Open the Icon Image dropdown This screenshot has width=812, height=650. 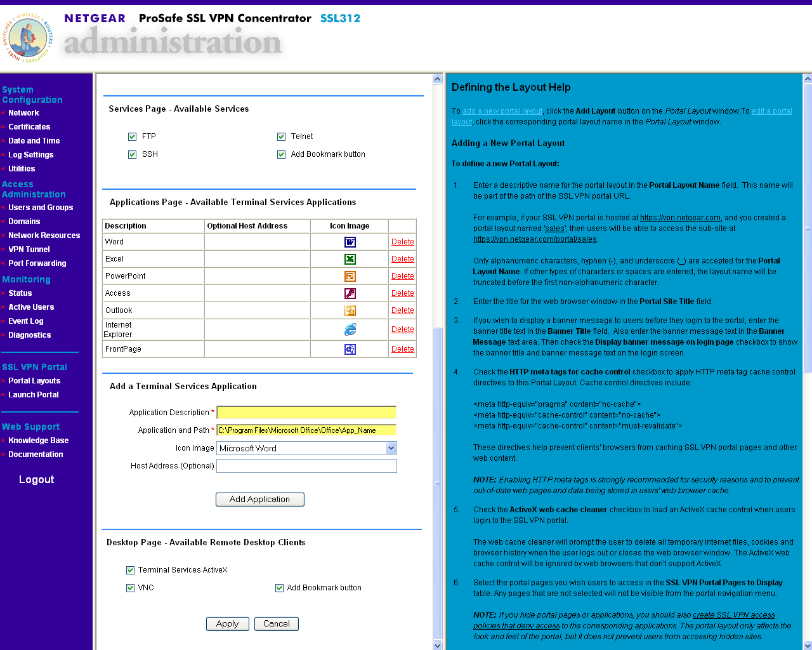tap(391, 448)
